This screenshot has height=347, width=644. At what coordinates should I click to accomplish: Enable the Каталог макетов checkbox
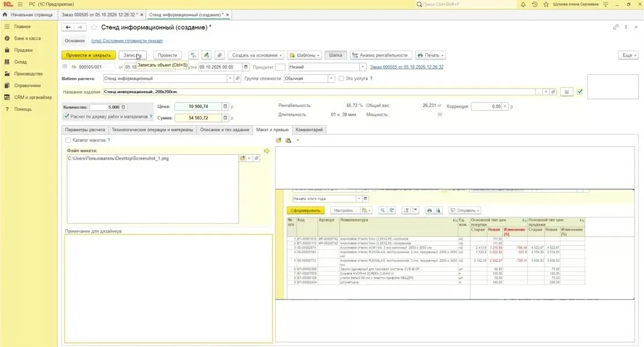tap(68, 140)
